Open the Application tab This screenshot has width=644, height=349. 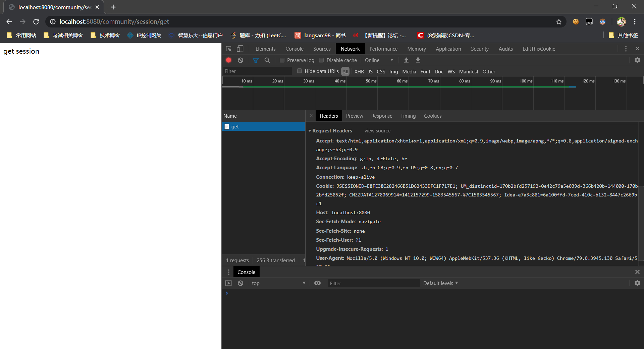pyautogui.click(x=448, y=49)
